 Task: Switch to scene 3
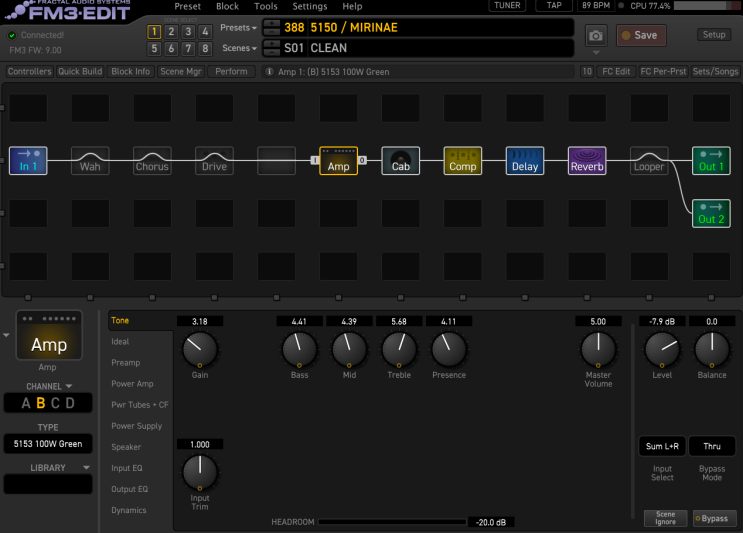coord(188,32)
